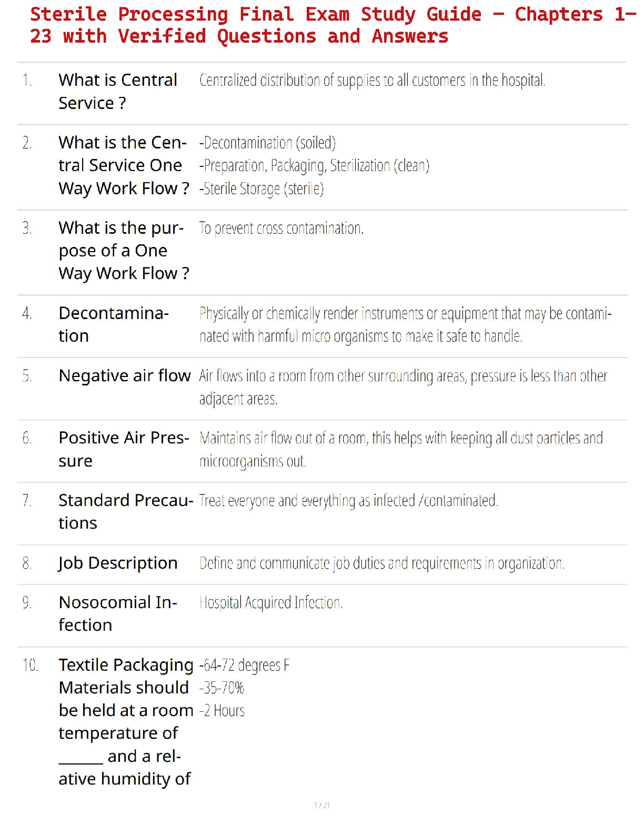Click the "Positive Air Pressure" term
The width and height of the screenshot is (644, 834).
pos(124,449)
